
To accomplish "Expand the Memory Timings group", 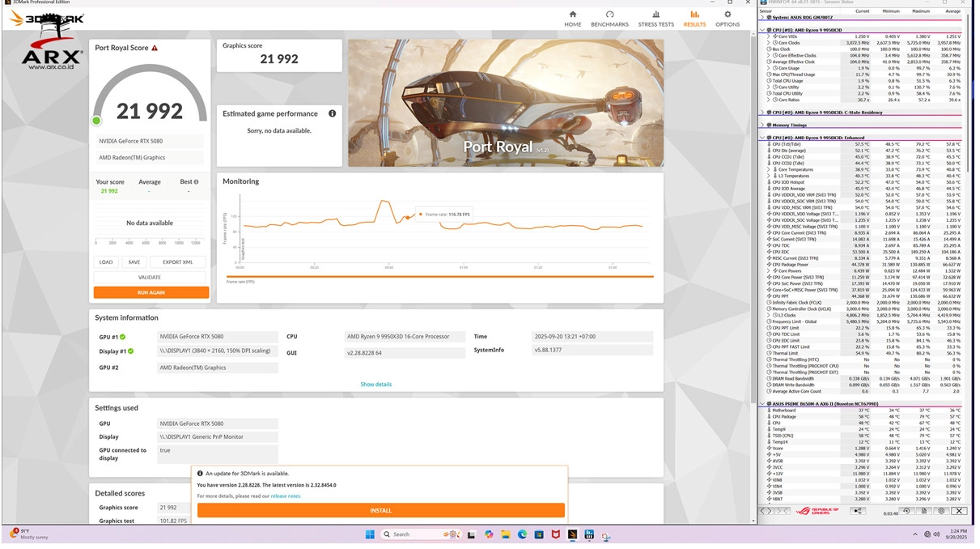I will (762, 125).
